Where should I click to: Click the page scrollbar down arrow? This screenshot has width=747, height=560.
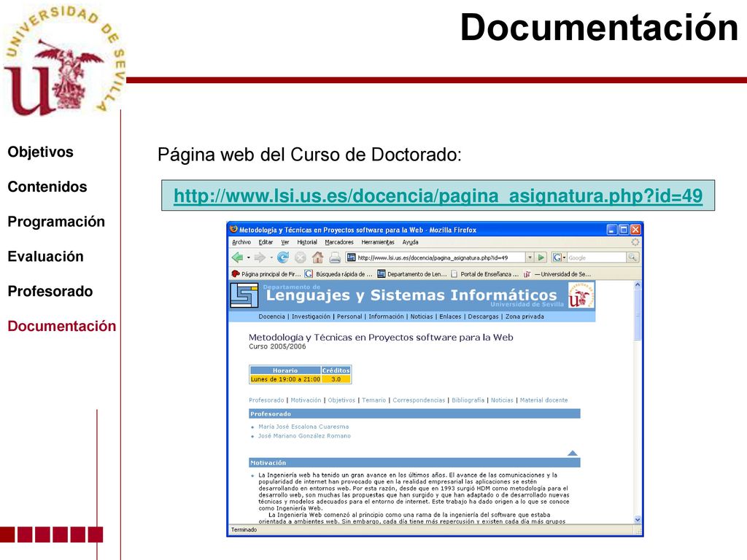coord(638,520)
